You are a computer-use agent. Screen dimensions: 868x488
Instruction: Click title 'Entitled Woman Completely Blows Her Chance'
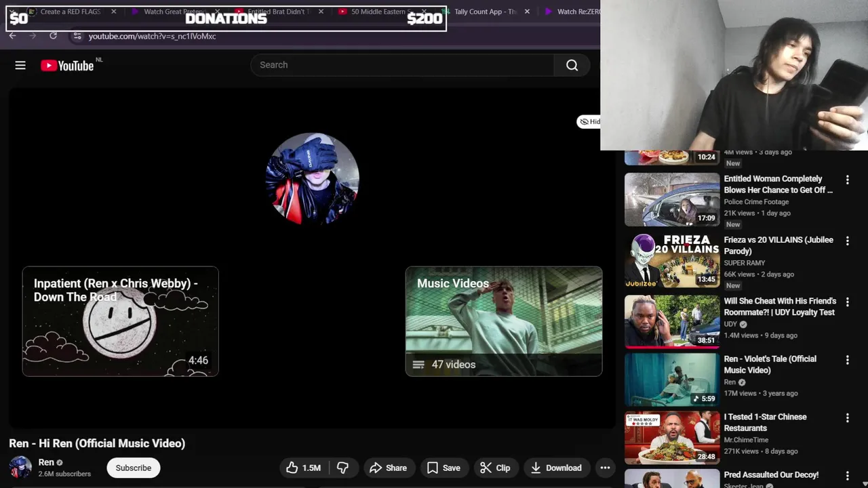(x=778, y=184)
